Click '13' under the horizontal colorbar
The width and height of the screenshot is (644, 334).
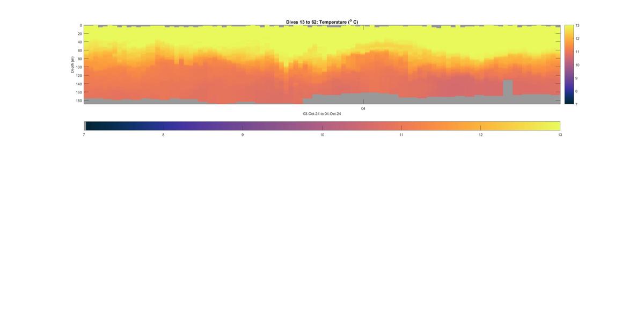pos(560,135)
